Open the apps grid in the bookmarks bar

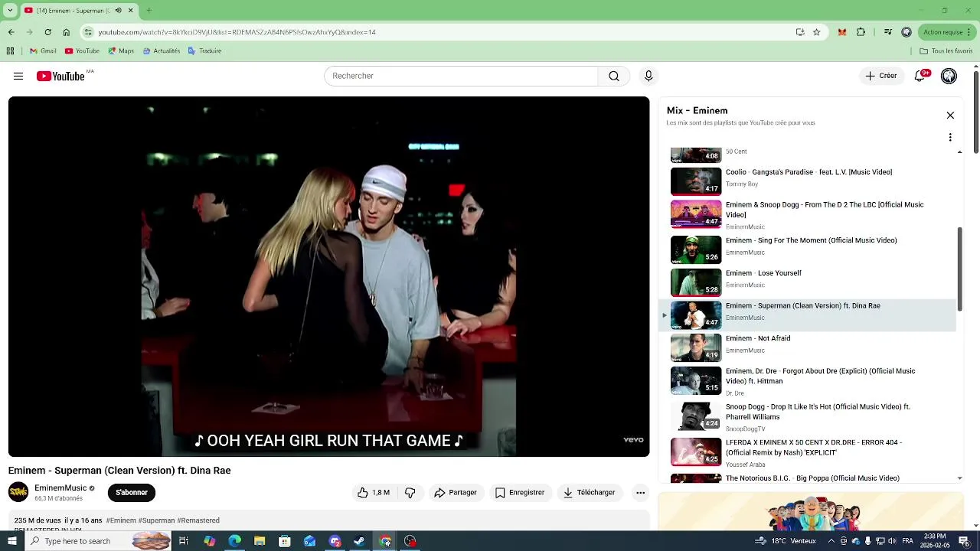tap(10, 51)
